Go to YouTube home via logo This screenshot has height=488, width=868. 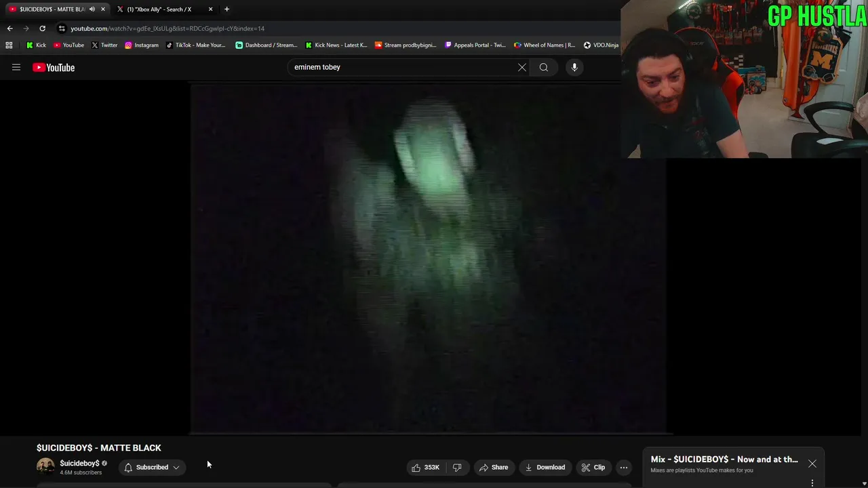click(54, 67)
